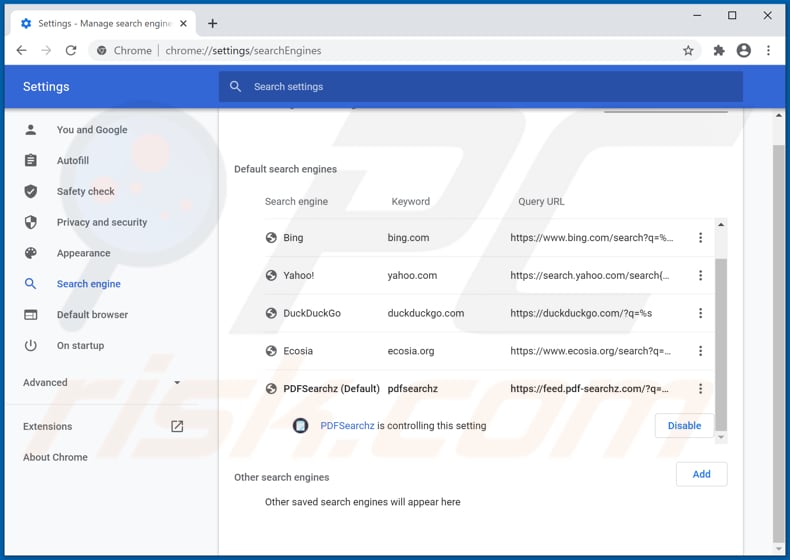The width and height of the screenshot is (790, 560).
Task: Open more actions for Ecosia
Action: point(700,351)
